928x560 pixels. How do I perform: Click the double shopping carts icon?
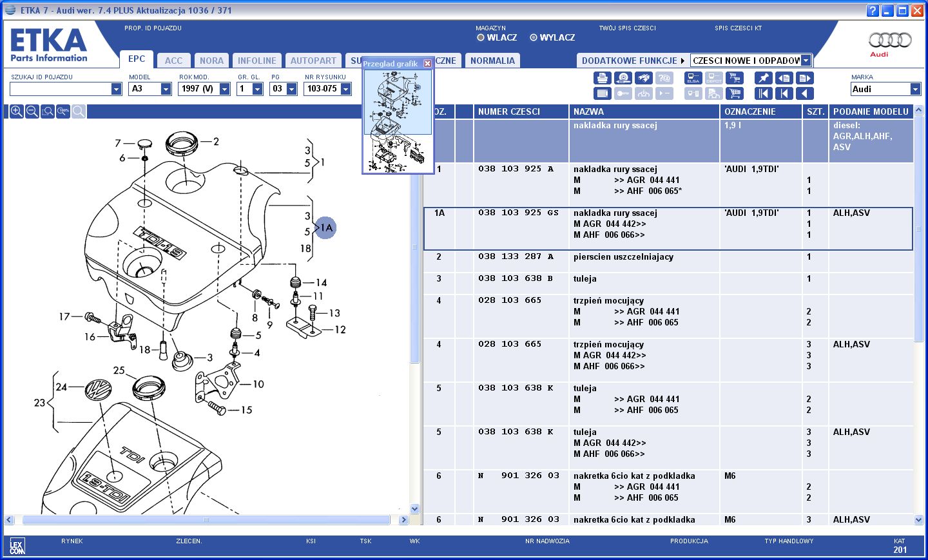(734, 78)
